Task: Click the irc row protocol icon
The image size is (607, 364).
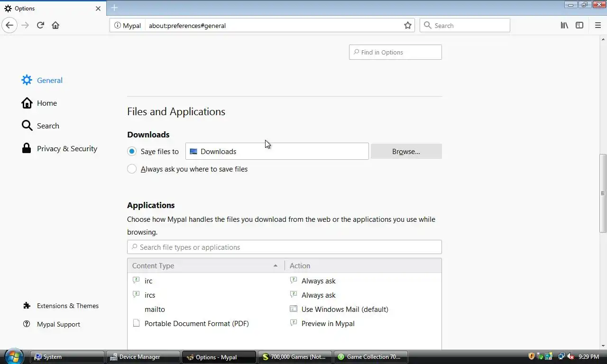Action: click(x=136, y=280)
